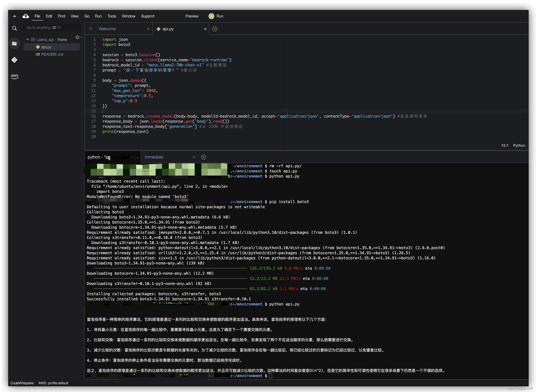This screenshot has height=392, width=536.
Task: Focus the Go to Anything field
Action: point(52,28)
